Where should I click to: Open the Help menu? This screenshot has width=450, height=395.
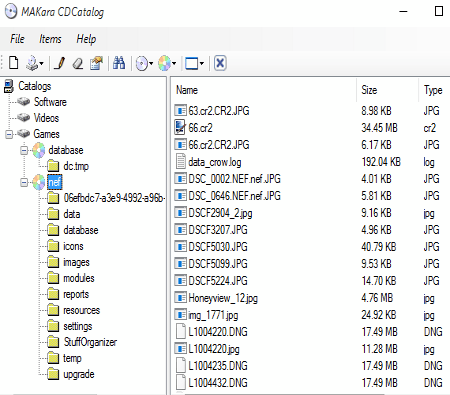point(86,39)
